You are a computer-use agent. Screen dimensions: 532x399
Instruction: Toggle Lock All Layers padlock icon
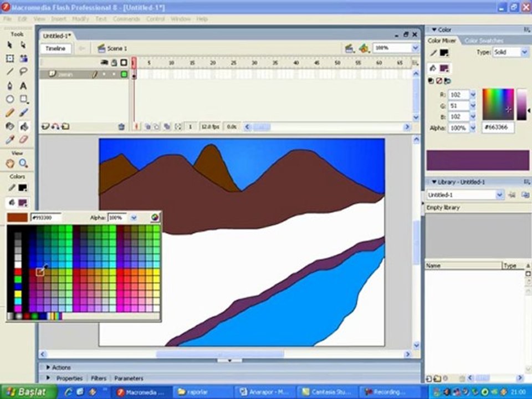click(114, 63)
